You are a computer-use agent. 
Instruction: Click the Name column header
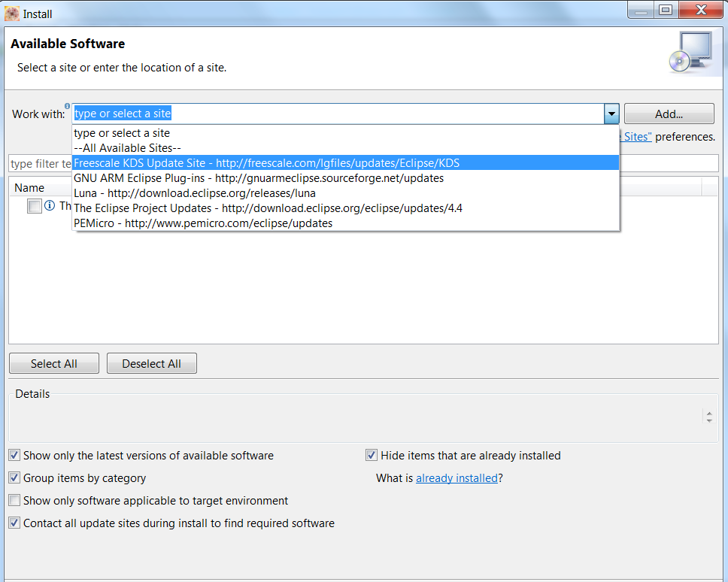click(x=29, y=188)
